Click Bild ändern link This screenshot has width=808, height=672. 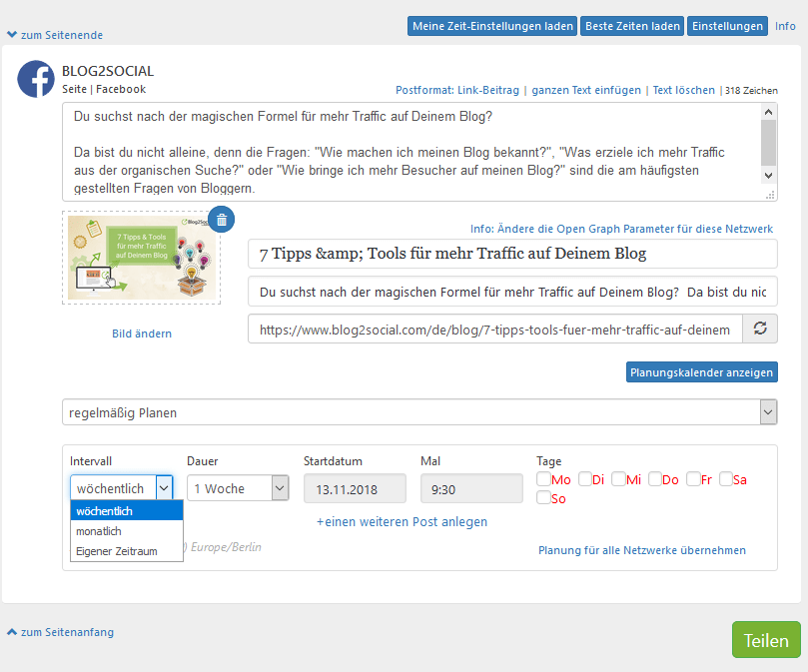pos(142,334)
